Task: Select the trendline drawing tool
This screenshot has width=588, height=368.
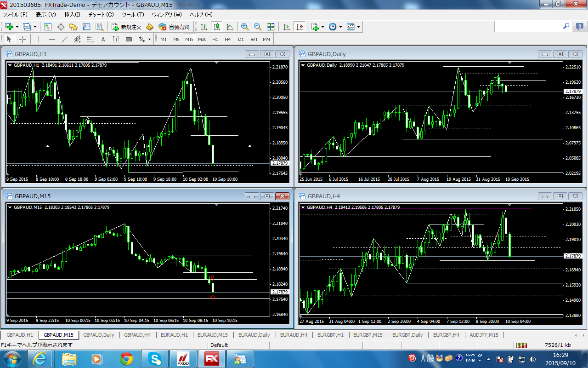Action: (x=65, y=39)
